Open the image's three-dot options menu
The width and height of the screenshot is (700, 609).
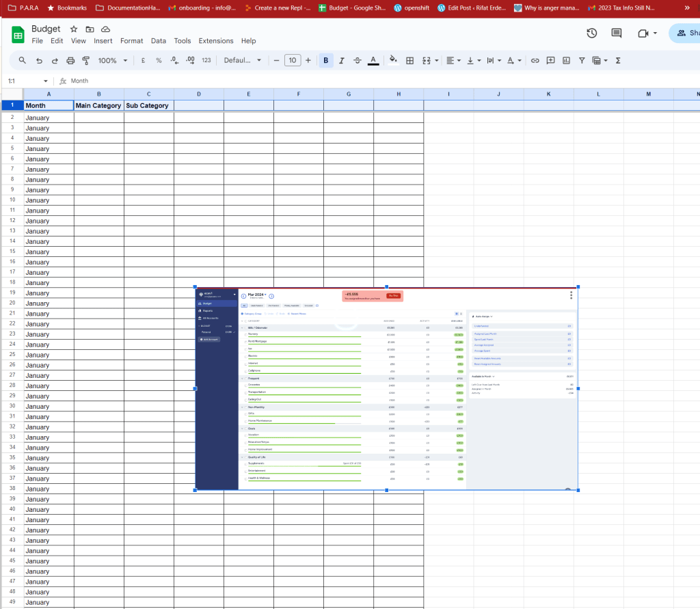(x=571, y=295)
